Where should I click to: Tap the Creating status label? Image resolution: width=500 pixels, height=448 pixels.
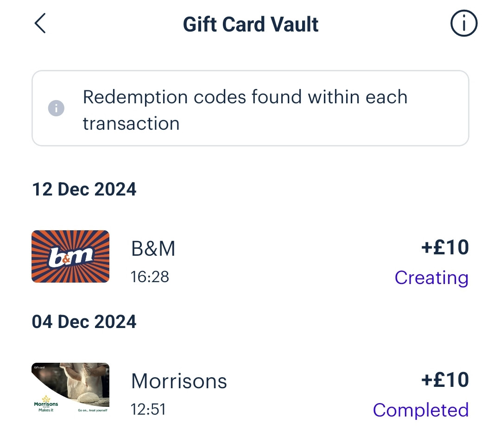point(431,278)
